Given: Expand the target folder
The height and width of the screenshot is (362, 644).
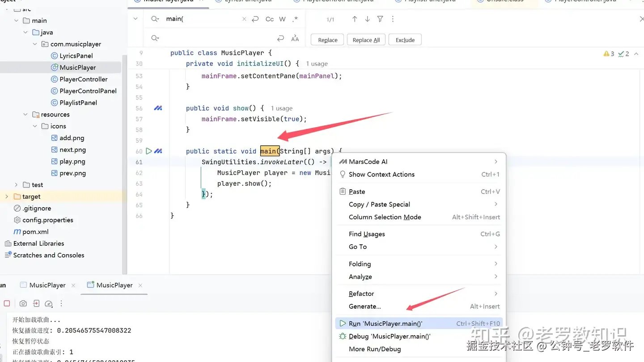Looking at the screenshot, I should click(7, 196).
